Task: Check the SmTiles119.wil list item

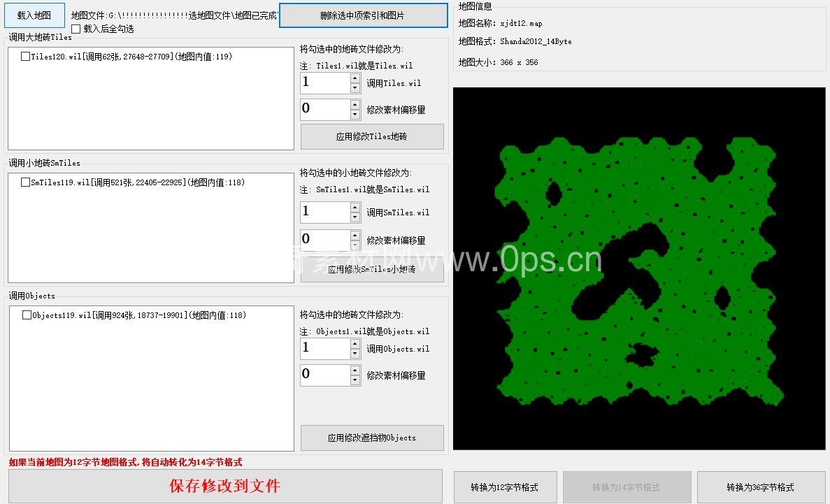Action: pyautogui.click(x=26, y=182)
